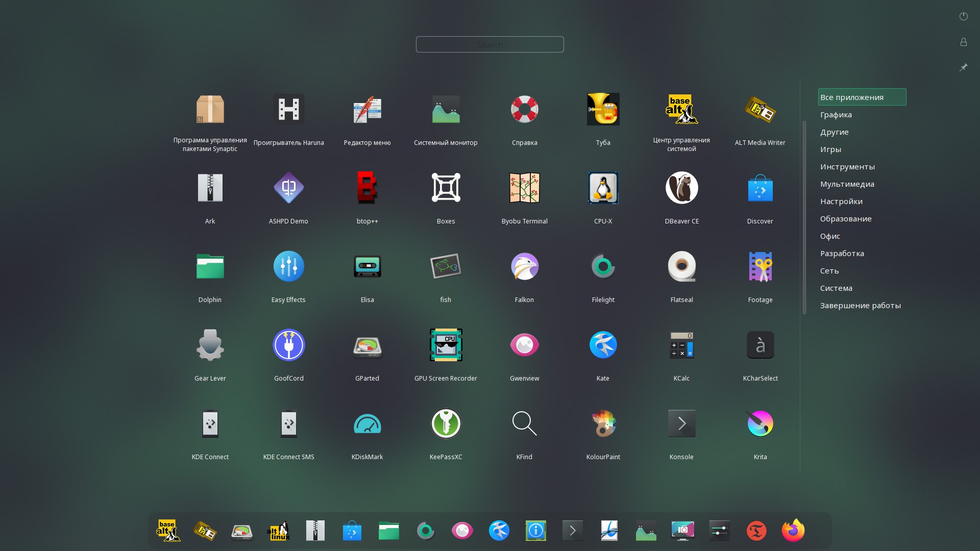Click the application grid scrollbar
The width and height of the screenshot is (980, 551).
(804, 217)
